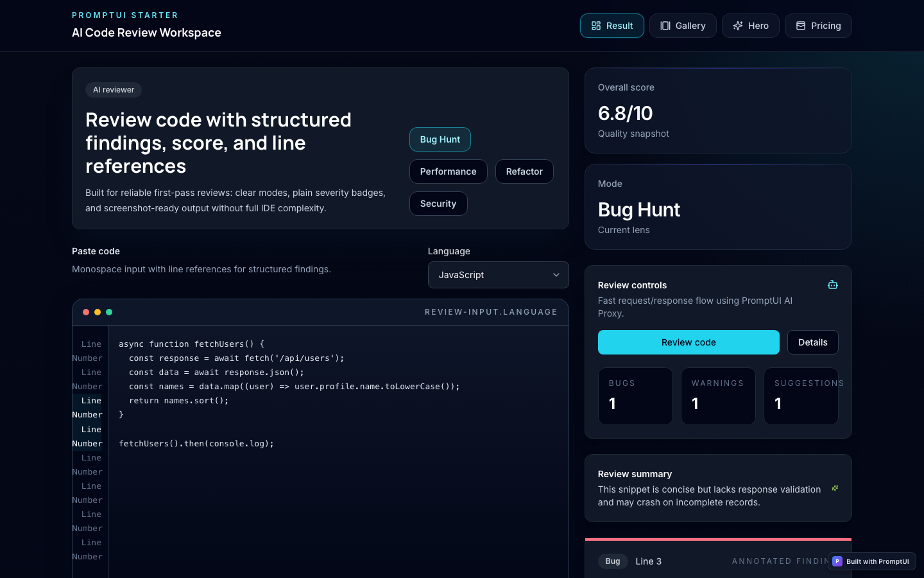Go to the Pricing tab
This screenshot has height=578, width=924.
pos(818,26)
